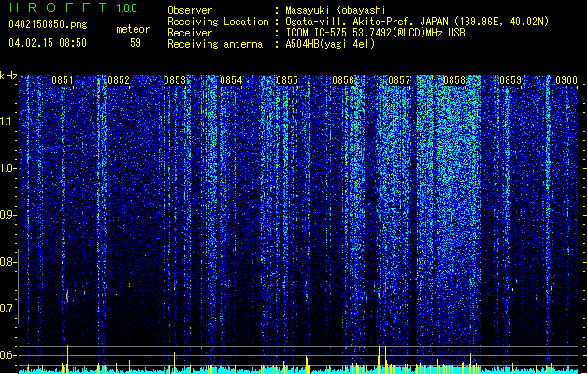
Task: Click the 0859 time marker
Action: pyautogui.click(x=510, y=80)
